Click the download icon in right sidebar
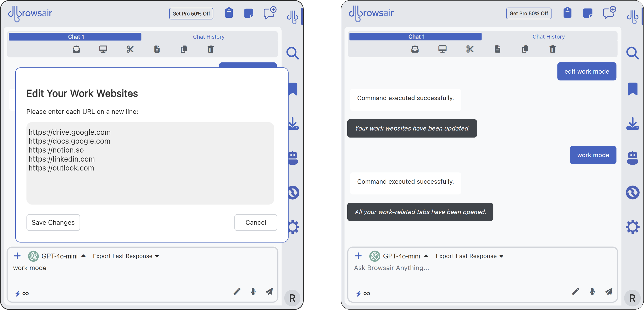This screenshot has width=644, height=310. pos(632,124)
